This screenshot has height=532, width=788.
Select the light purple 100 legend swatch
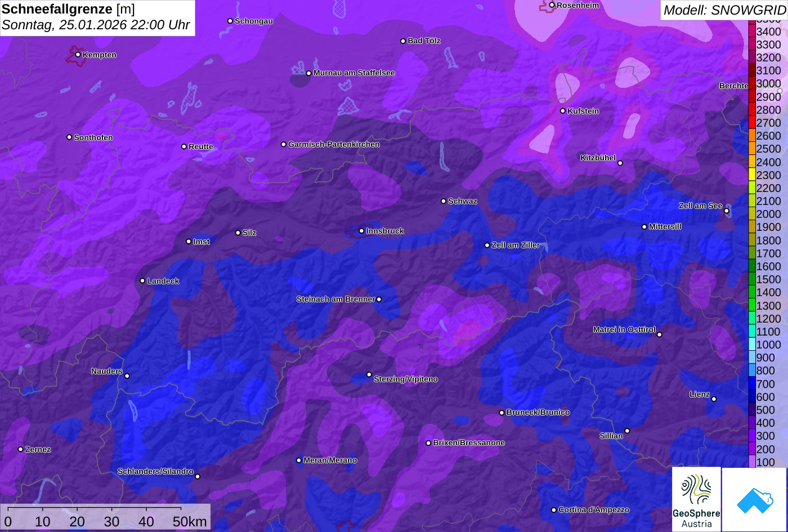pos(752,462)
